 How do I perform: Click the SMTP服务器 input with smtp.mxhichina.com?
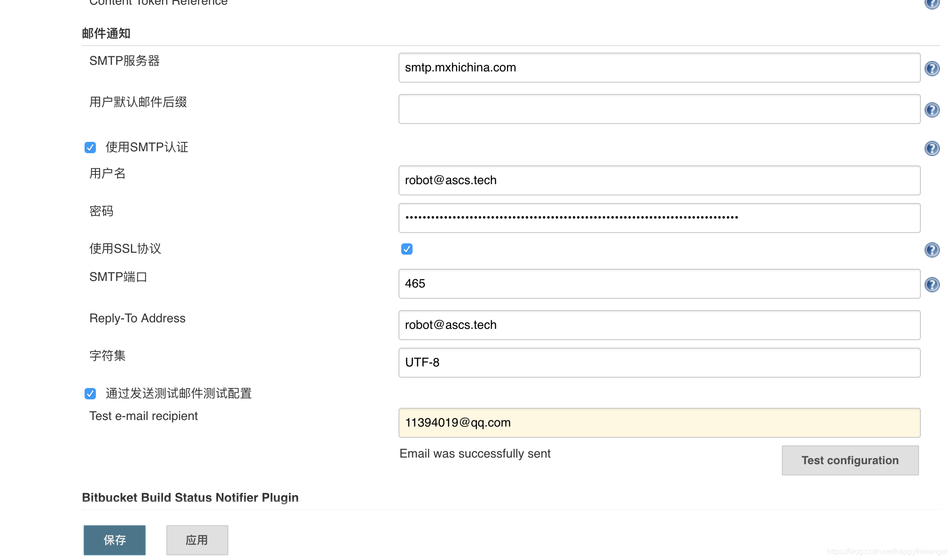[659, 68]
